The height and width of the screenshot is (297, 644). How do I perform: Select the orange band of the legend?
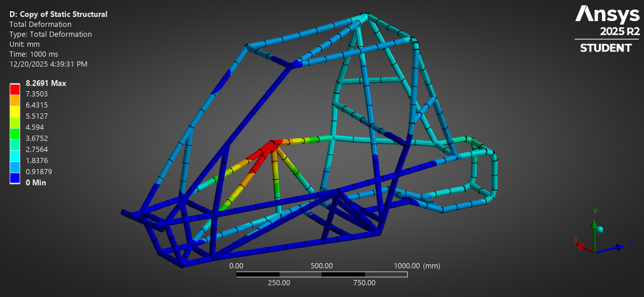(15, 100)
